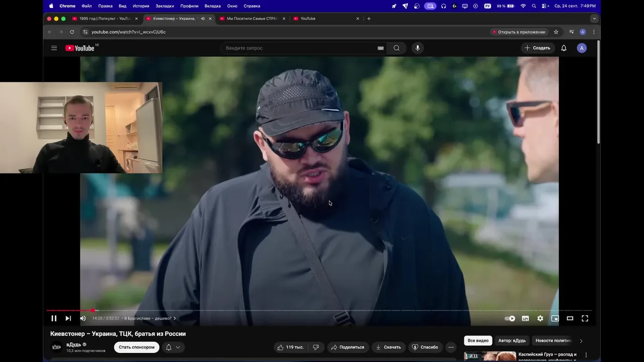Viewport: 644px width, 362px height.
Task: Bookmark this page with star
Action: coord(556,32)
